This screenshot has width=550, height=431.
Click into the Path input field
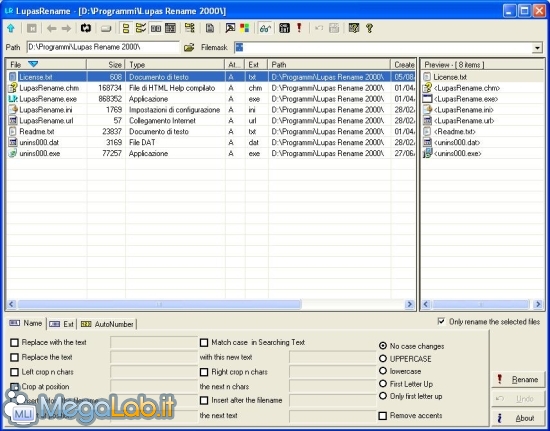pos(103,47)
